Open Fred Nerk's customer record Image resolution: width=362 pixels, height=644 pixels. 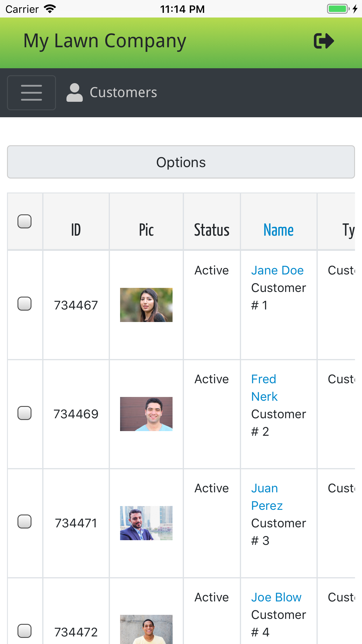(x=264, y=388)
